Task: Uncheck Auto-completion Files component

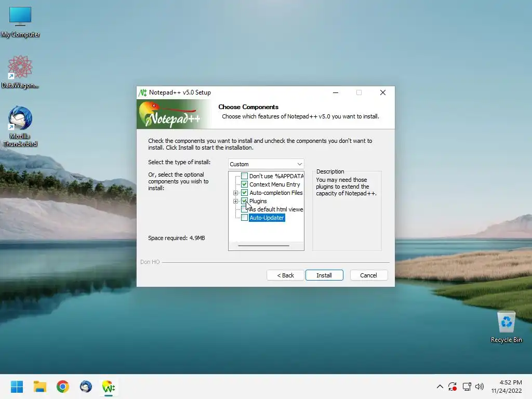Action: 244,193
